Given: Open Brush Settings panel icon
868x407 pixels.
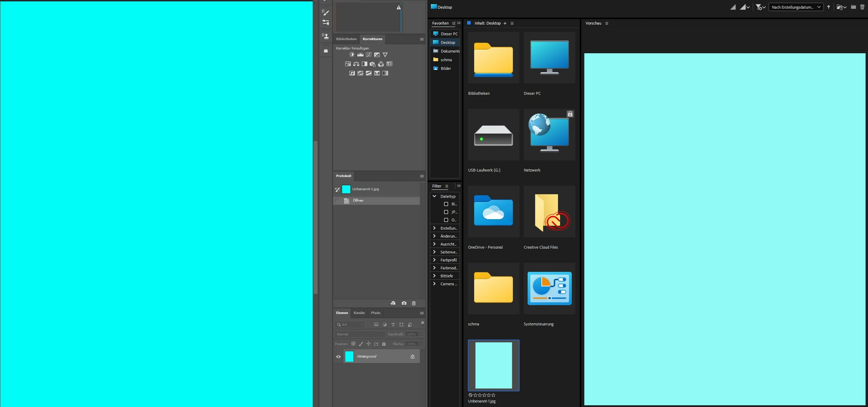Looking at the screenshot, I should click(325, 13).
